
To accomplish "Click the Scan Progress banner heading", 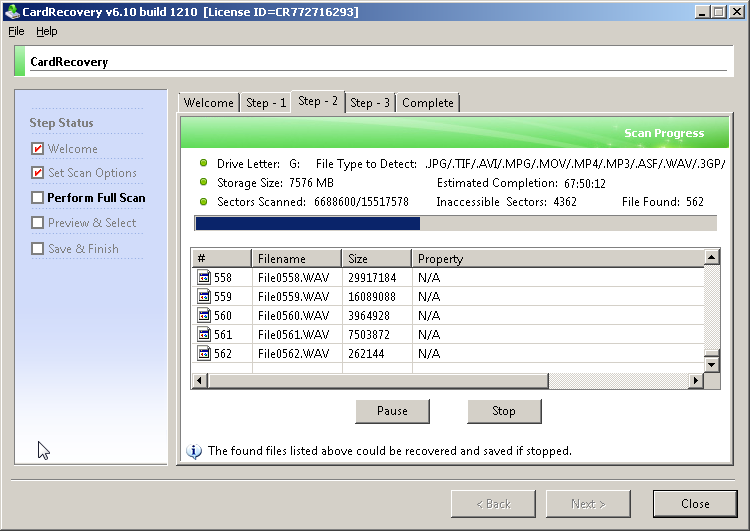I will pyautogui.click(x=664, y=133).
